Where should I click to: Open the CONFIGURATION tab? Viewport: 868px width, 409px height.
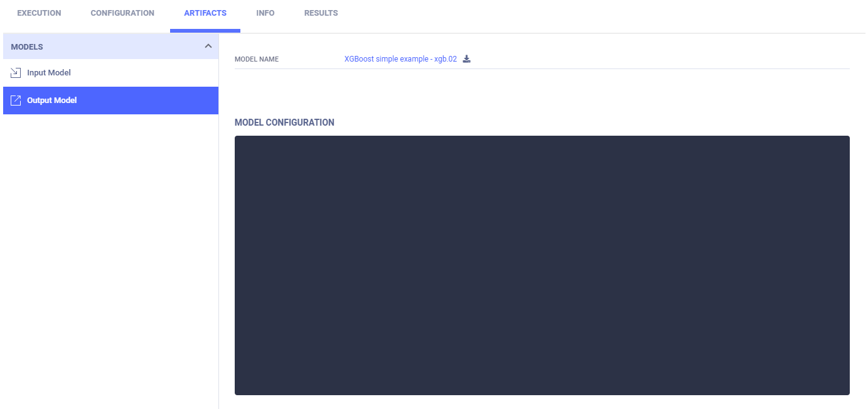pos(122,13)
